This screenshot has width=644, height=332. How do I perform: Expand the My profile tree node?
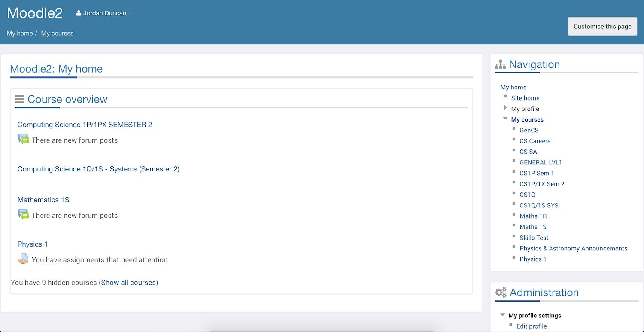[505, 108]
